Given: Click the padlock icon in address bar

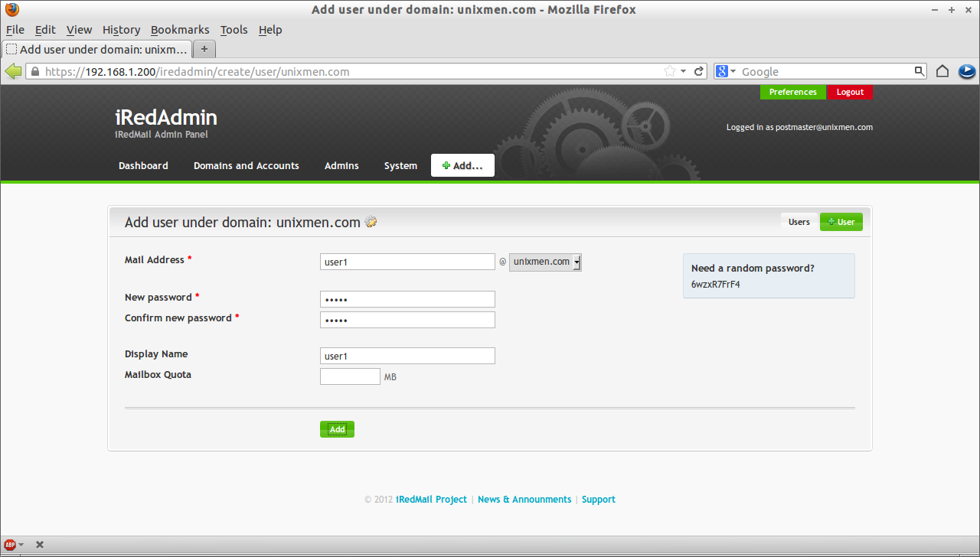Looking at the screenshot, I should 34,71.
